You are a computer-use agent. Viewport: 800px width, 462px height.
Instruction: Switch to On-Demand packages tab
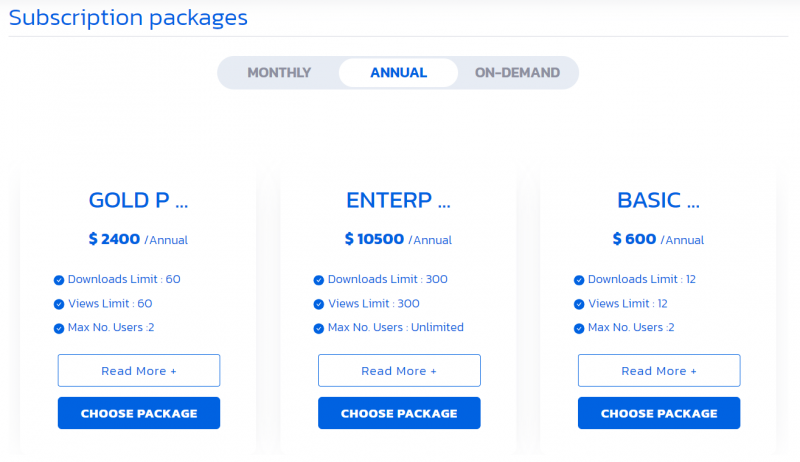click(x=517, y=73)
